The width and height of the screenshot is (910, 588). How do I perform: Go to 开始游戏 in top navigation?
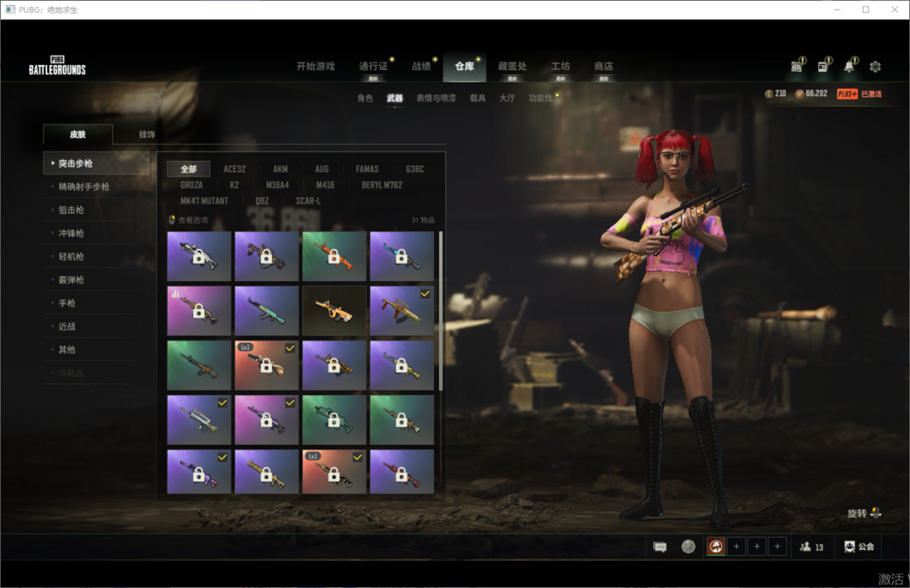[316, 67]
